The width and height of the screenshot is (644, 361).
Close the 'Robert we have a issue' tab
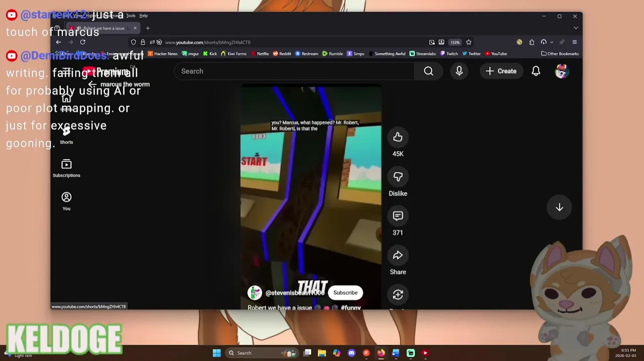pyautogui.click(x=135, y=28)
